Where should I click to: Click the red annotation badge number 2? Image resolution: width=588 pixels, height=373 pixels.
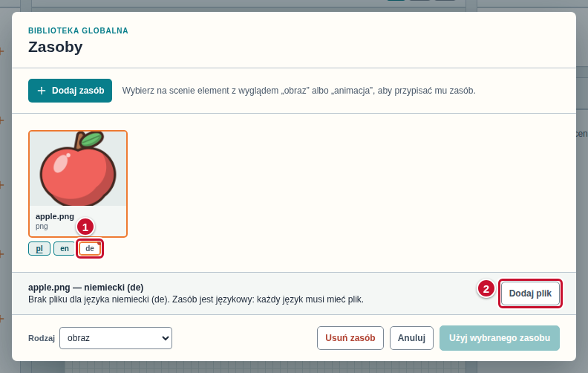pos(486,289)
